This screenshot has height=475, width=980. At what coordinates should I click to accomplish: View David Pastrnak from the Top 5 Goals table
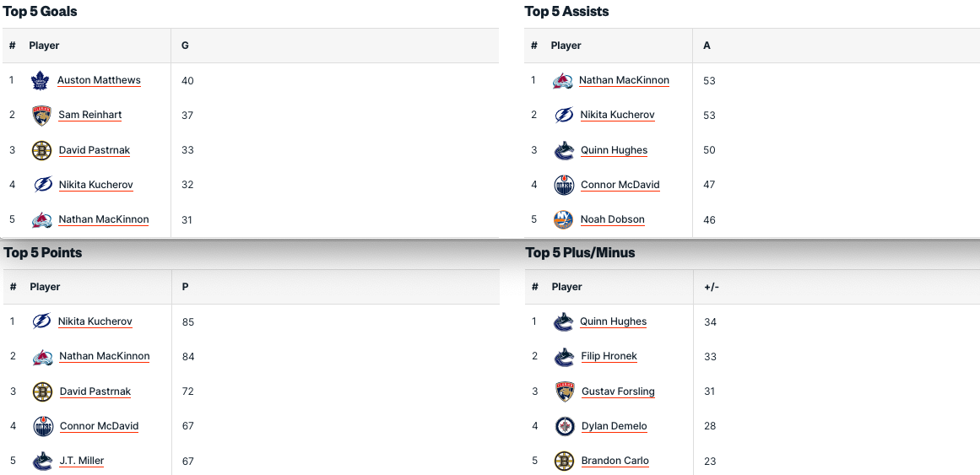point(94,150)
